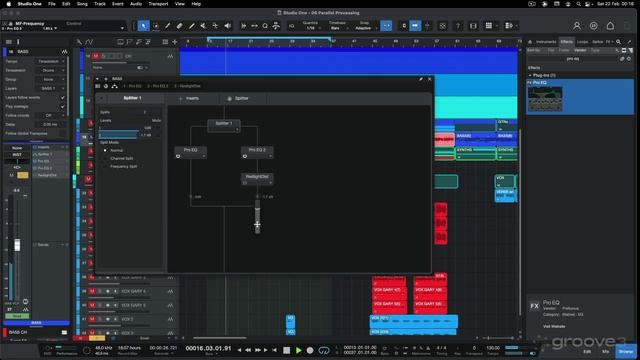Open the Quantize value dropdown
This screenshot has height=360, width=640.
[x=311, y=28]
